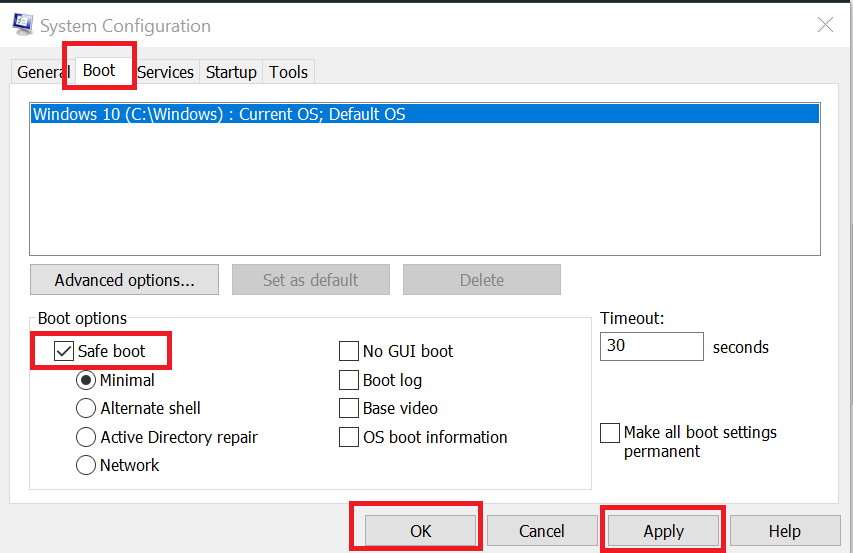Choose Alternate shell safe boot option

(x=87, y=408)
